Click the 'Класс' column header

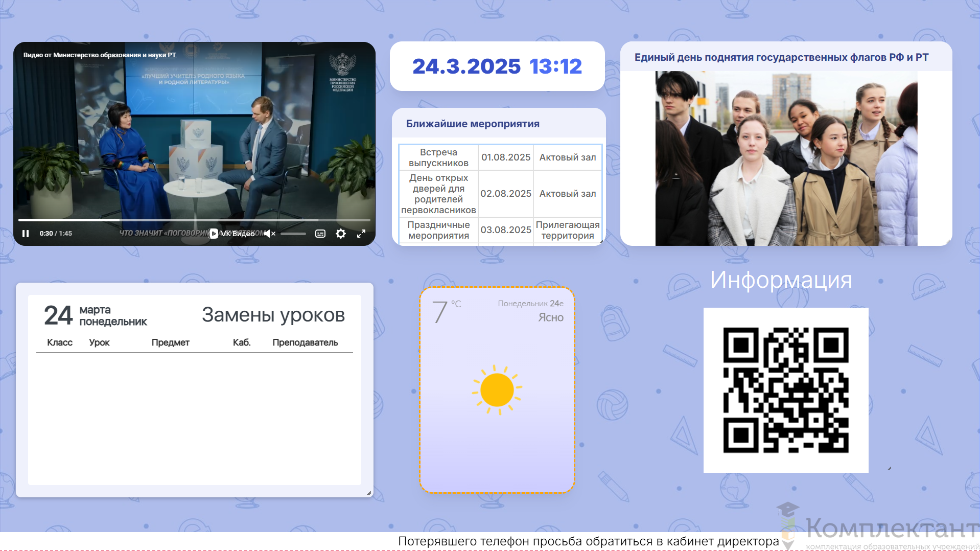(x=60, y=342)
